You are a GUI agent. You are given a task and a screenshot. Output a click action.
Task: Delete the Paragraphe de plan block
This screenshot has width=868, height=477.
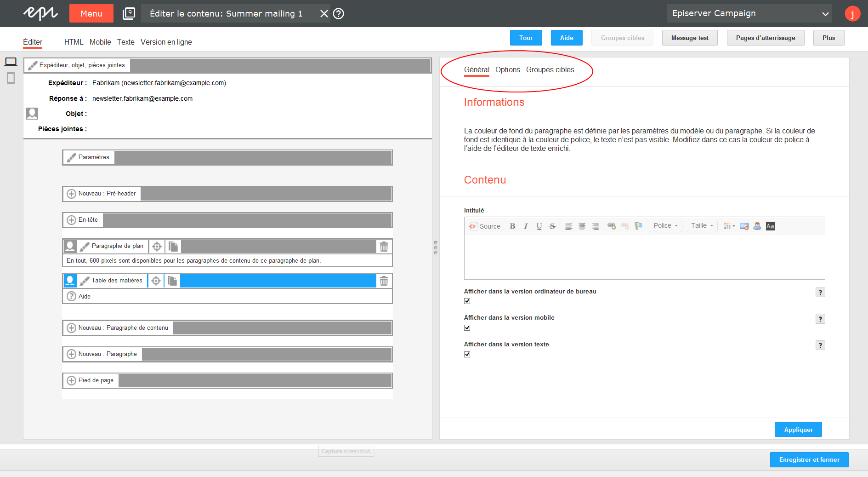click(x=384, y=247)
